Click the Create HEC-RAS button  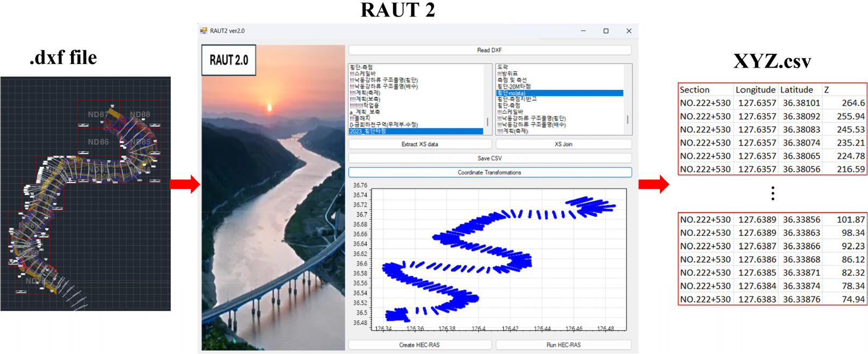[x=419, y=345]
